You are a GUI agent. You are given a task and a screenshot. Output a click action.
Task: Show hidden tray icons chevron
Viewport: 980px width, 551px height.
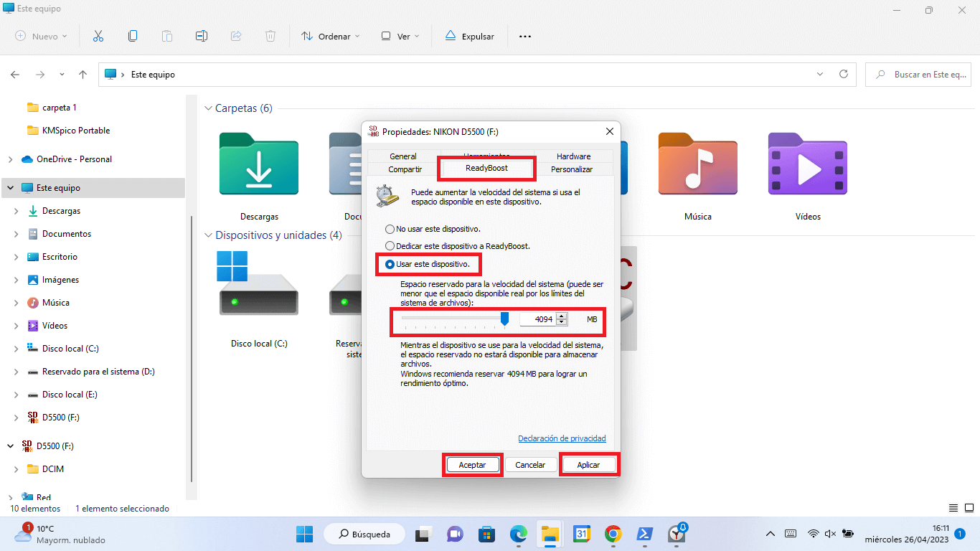[771, 534]
